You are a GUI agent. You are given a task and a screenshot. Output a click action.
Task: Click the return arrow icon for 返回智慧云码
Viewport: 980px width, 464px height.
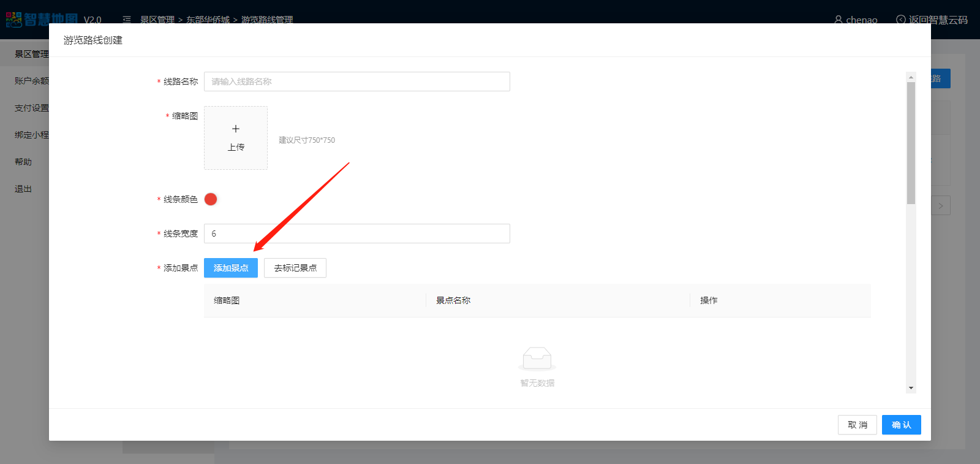(900, 20)
